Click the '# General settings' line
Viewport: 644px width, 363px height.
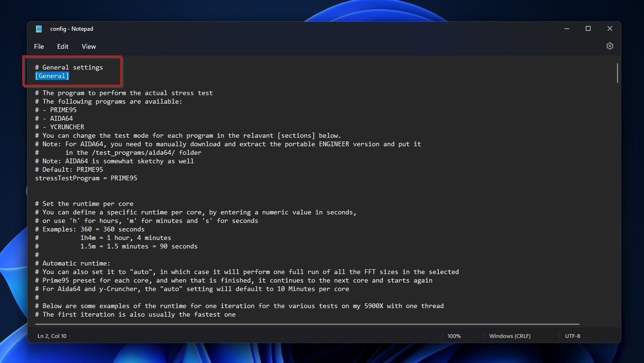(x=69, y=67)
